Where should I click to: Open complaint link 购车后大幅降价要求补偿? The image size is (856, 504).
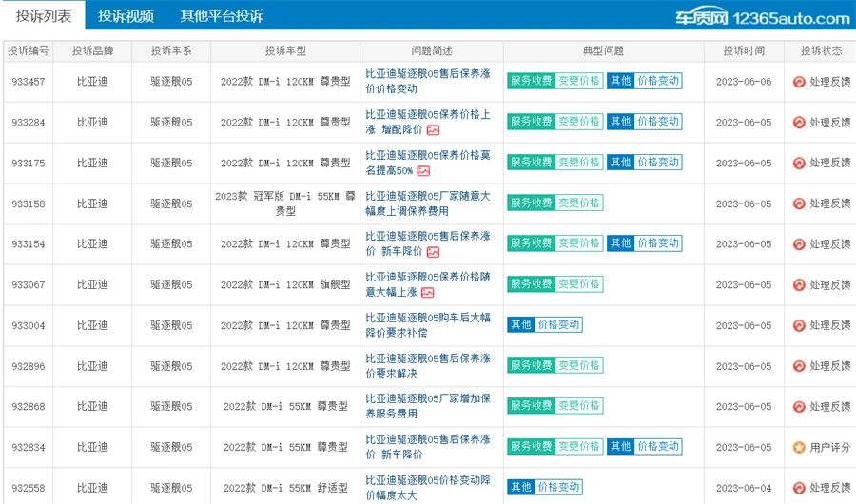(428, 324)
